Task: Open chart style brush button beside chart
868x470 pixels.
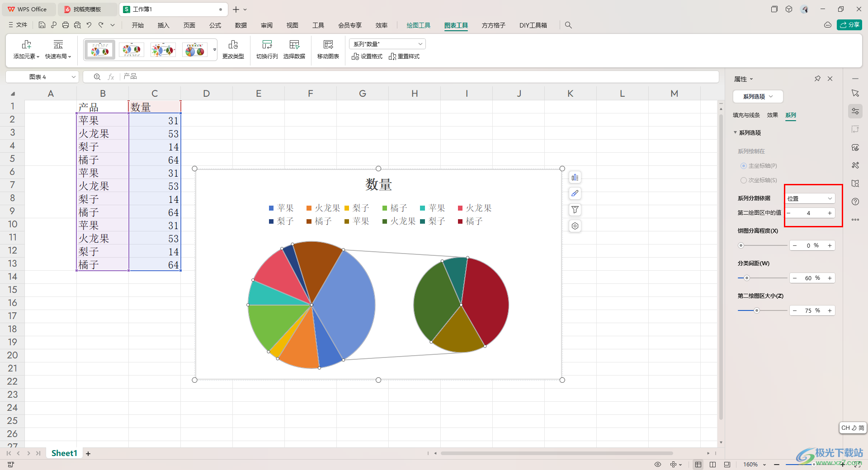Action: tap(575, 193)
